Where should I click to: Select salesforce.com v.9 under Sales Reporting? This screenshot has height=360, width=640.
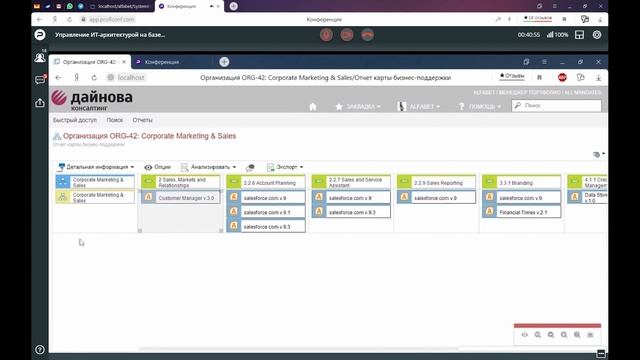pyautogui.click(x=436, y=198)
